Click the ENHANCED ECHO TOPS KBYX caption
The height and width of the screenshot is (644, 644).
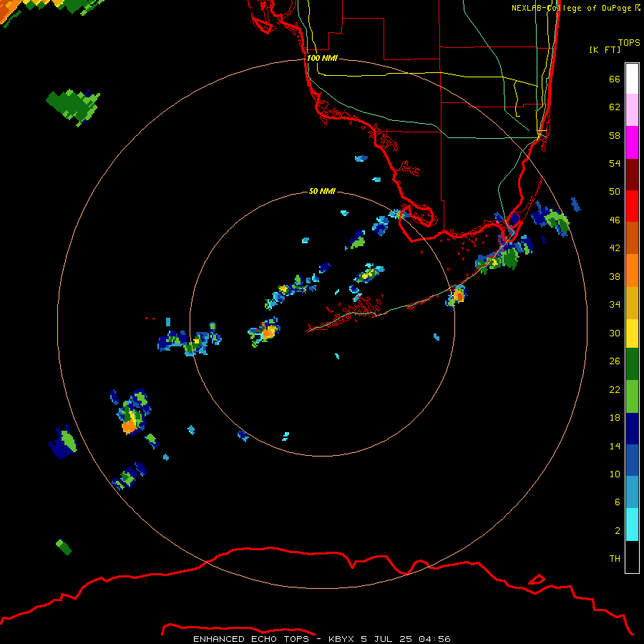(x=322, y=639)
